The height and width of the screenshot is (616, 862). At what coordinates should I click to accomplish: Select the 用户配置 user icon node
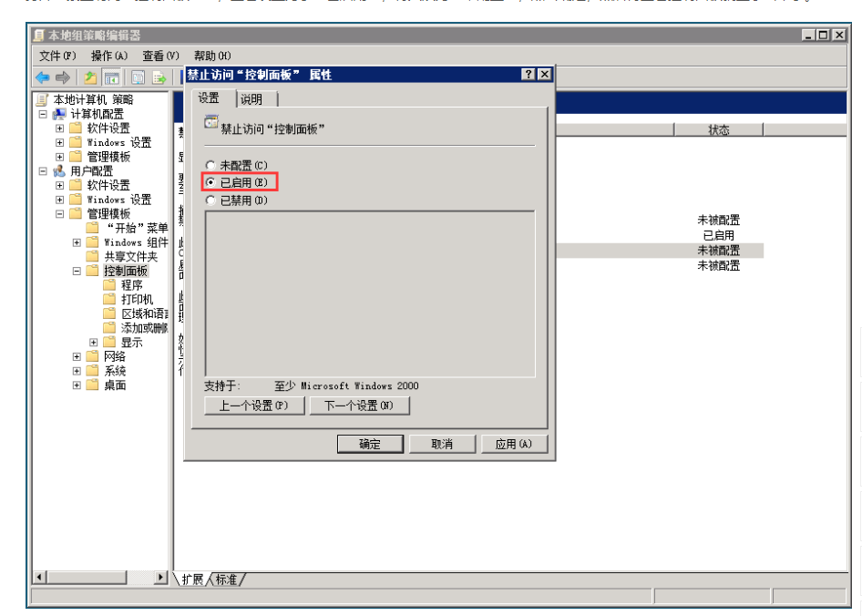pyautogui.click(x=60, y=171)
